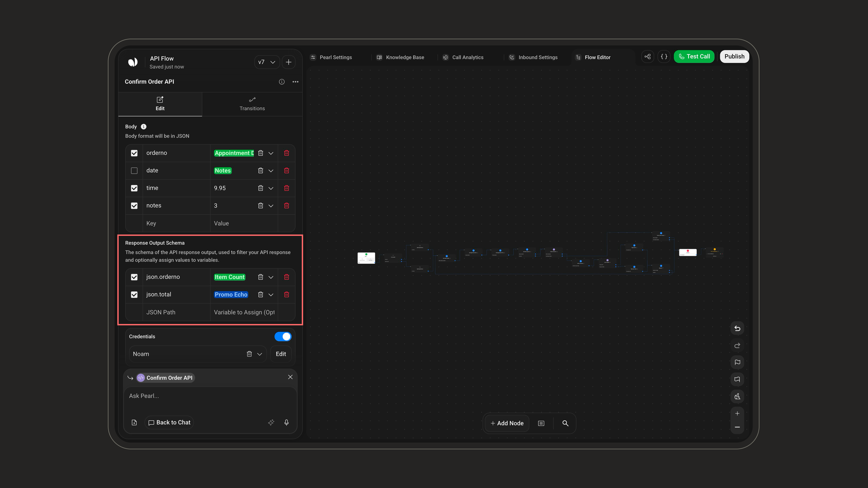The height and width of the screenshot is (488, 868).
Task: Open the info icon next to Confirm Order API
Action: coord(282,82)
